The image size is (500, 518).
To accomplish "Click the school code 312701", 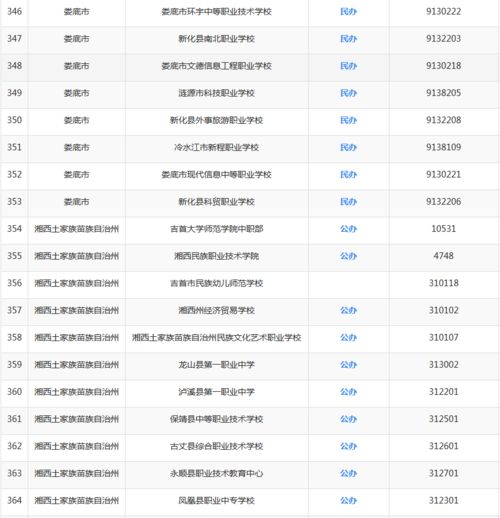I will click(x=443, y=473).
